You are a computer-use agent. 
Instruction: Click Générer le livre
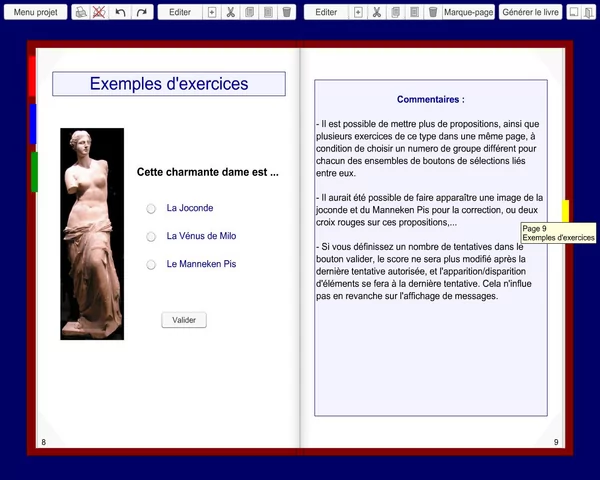coord(530,12)
